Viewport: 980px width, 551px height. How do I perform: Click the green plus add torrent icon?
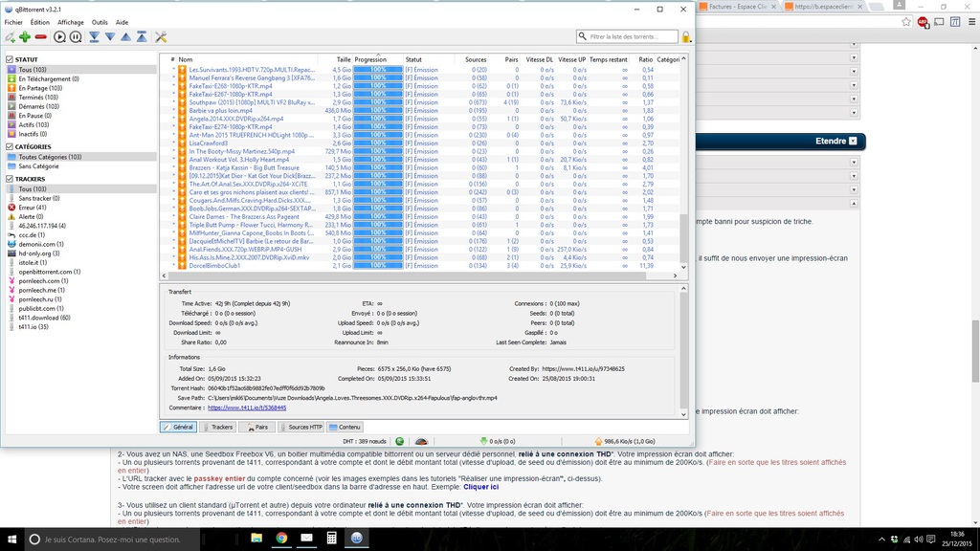pos(25,37)
